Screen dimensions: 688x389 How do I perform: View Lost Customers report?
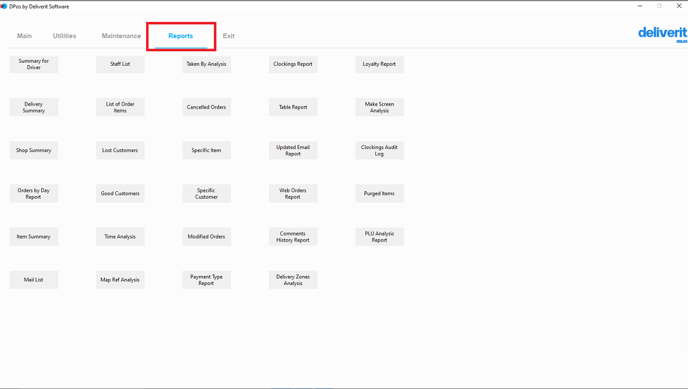tap(120, 150)
